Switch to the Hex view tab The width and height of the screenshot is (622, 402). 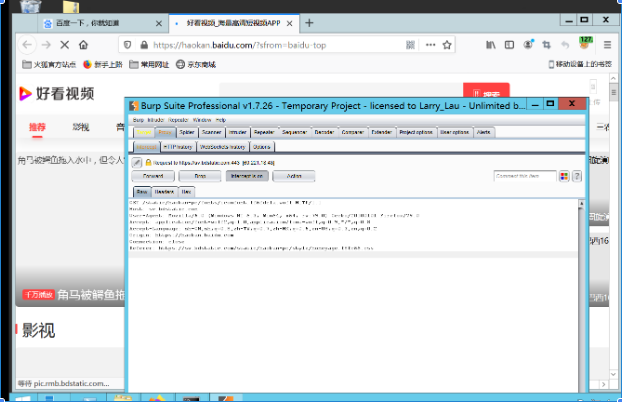[x=186, y=192]
